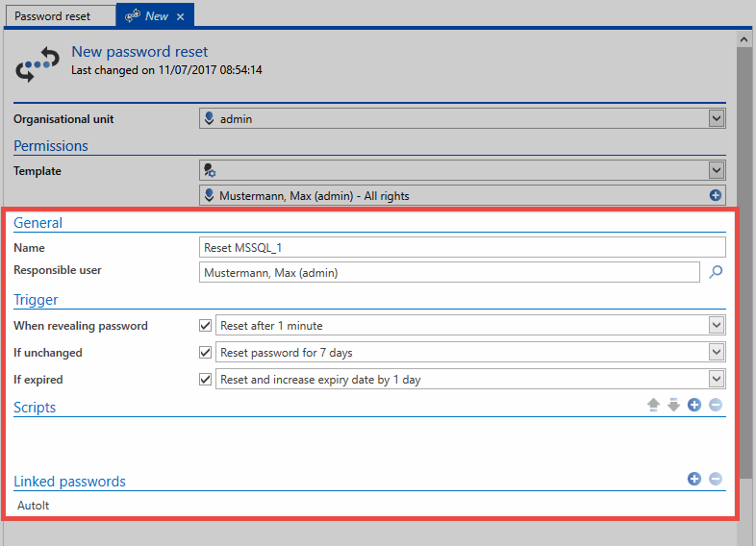Click the New password reset title
This screenshot has width=756, height=546.
139,52
